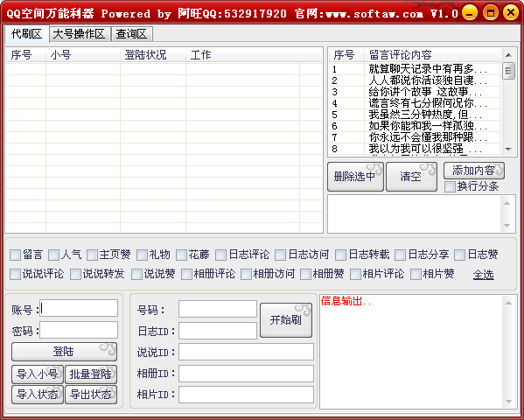Click the 删除选中 button
This screenshot has width=524, height=420.
tap(355, 177)
